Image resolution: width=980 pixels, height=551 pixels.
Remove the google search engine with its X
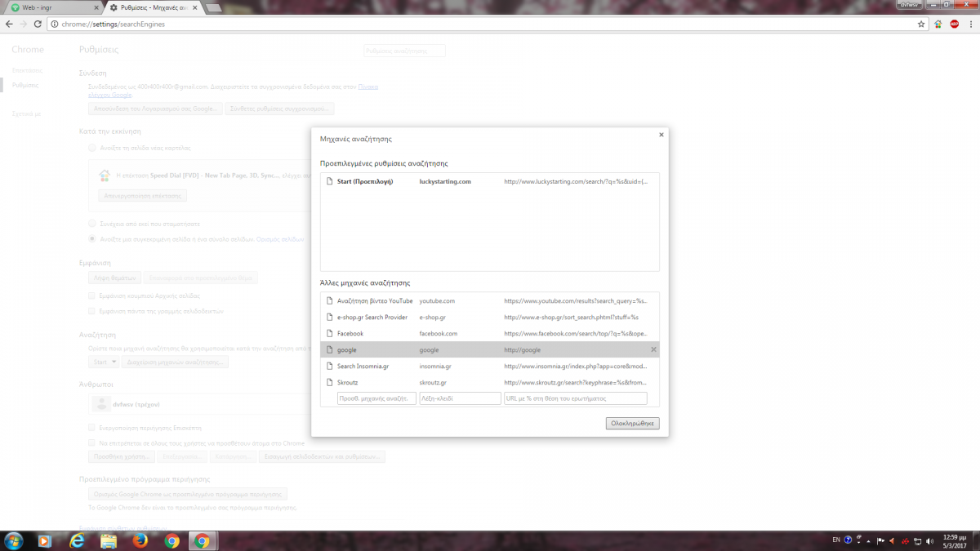pos(653,349)
